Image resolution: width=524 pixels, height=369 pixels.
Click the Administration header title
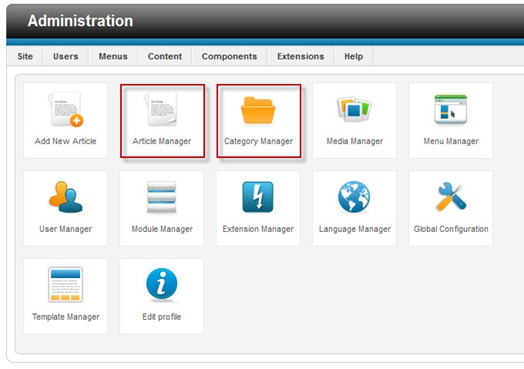tap(80, 21)
